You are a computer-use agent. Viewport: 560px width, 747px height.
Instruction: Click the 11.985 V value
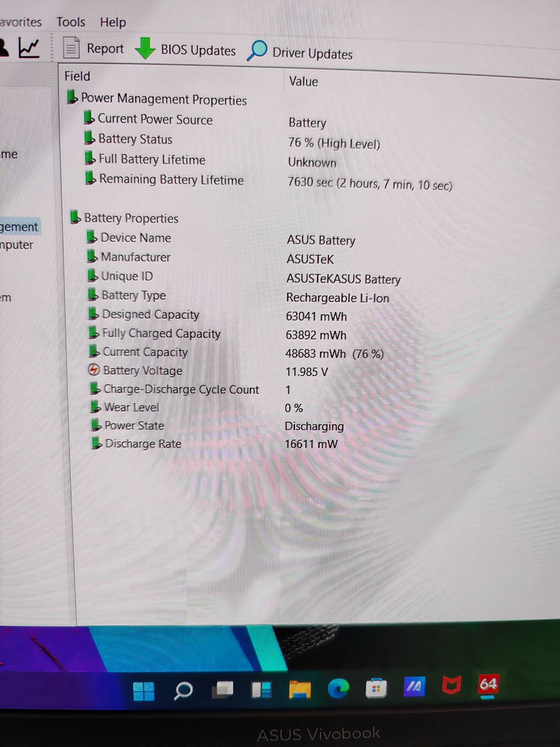[307, 372]
